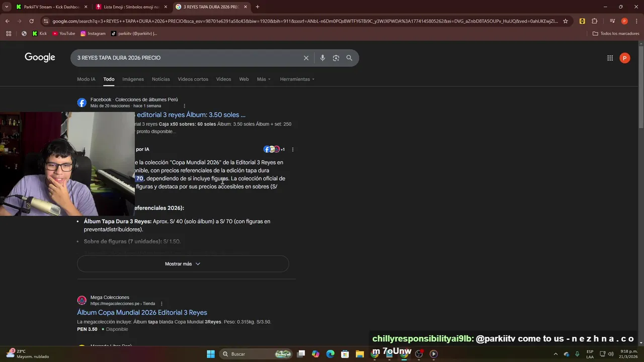Clear the Google search box with X
The height and width of the screenshot is (362, 644).
(x=306, y=58)
